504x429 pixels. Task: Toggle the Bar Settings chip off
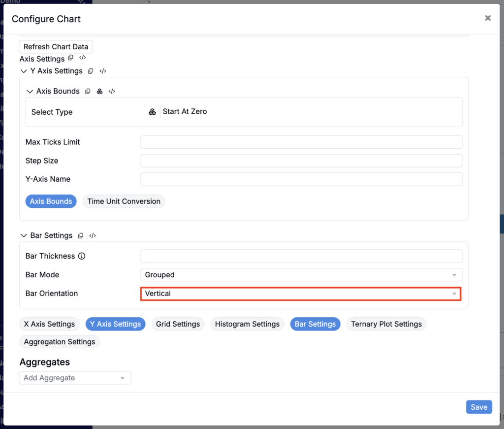(x=315, y=324)
